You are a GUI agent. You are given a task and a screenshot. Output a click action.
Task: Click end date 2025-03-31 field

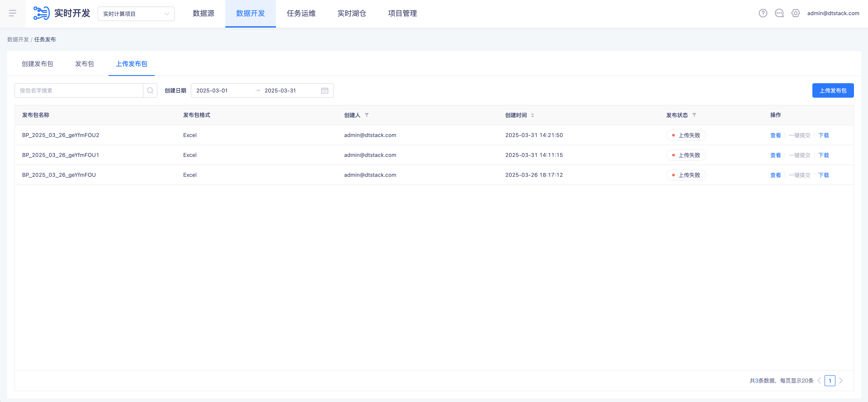tap(290, 90)
